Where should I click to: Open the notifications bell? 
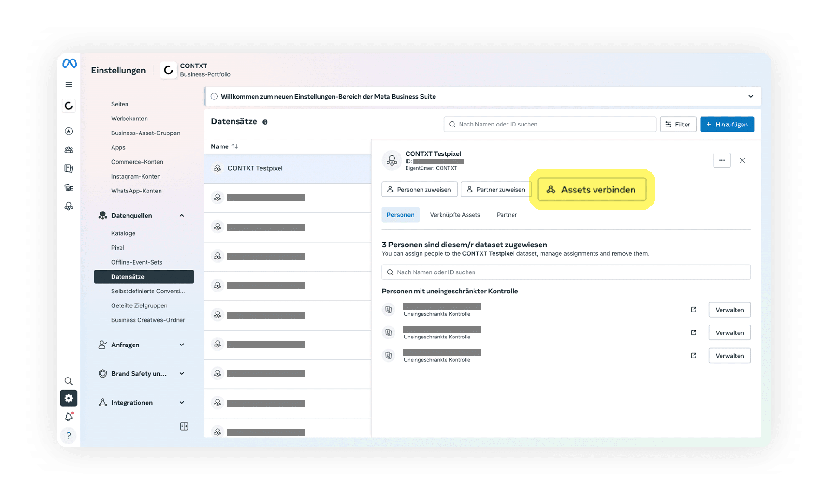click(69, 417)
